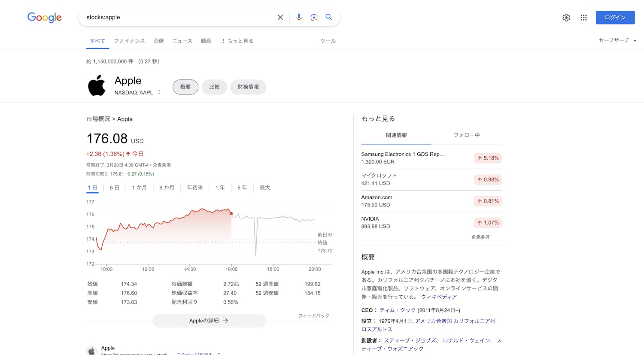Switch to the 関連情報 tab
Screen dimensions: 644x355
pos(396,135)
